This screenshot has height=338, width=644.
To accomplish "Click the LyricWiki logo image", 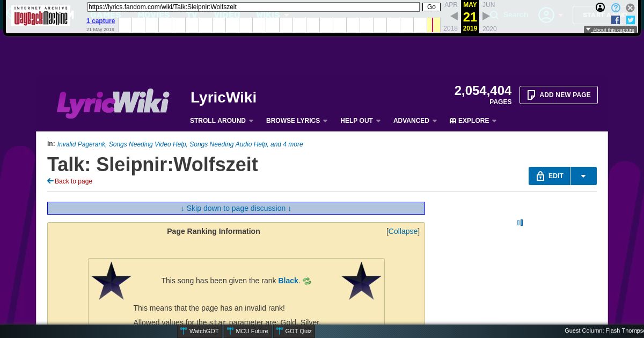I will tap(113, 103).
